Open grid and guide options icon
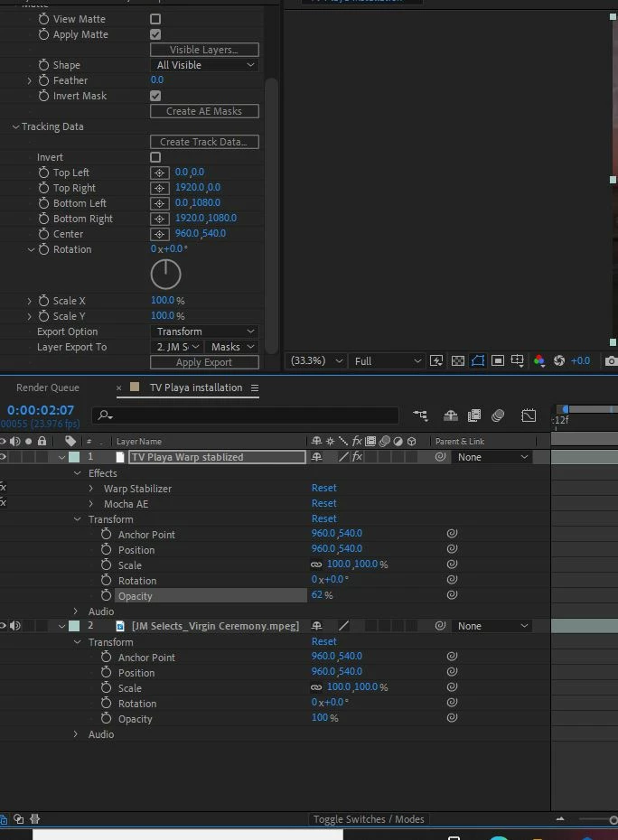Viewport: 618px width, 840px height. [x=517, y=361]
